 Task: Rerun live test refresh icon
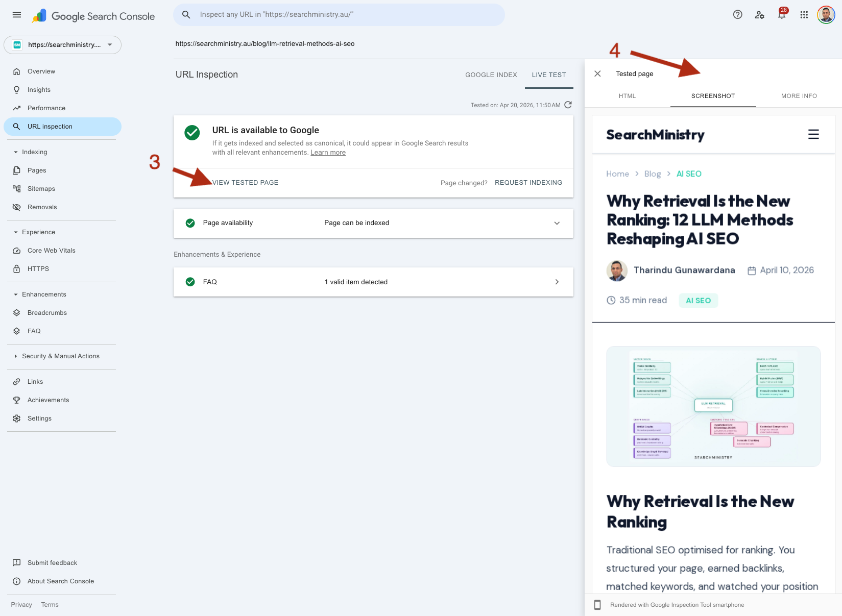point(568,105)
